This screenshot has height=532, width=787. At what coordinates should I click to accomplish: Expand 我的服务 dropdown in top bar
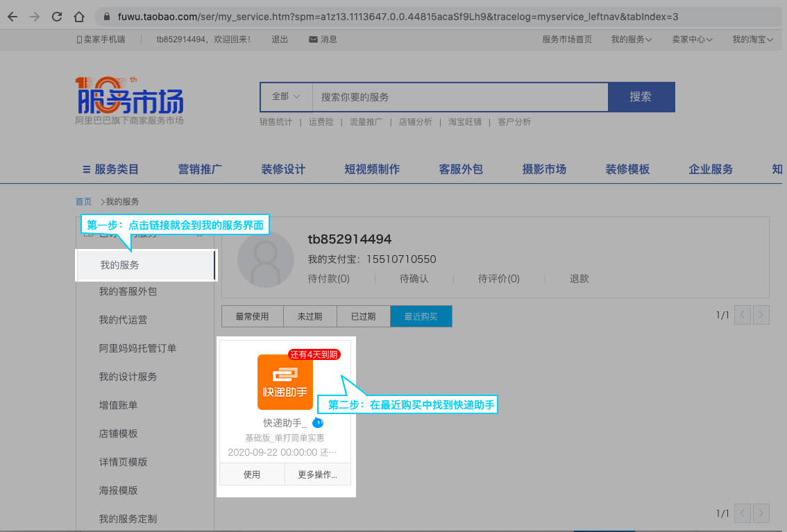coord(631,40)
